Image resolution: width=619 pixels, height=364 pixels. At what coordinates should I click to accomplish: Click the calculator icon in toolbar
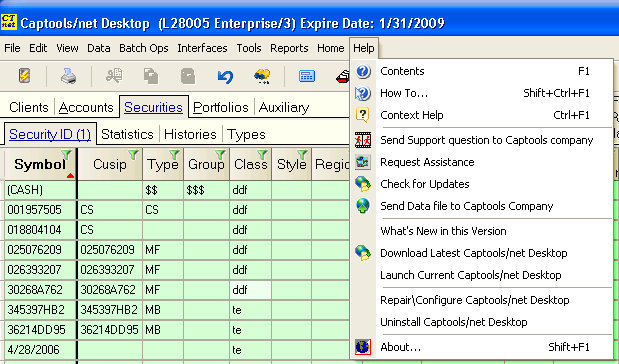tap(307, 76)
